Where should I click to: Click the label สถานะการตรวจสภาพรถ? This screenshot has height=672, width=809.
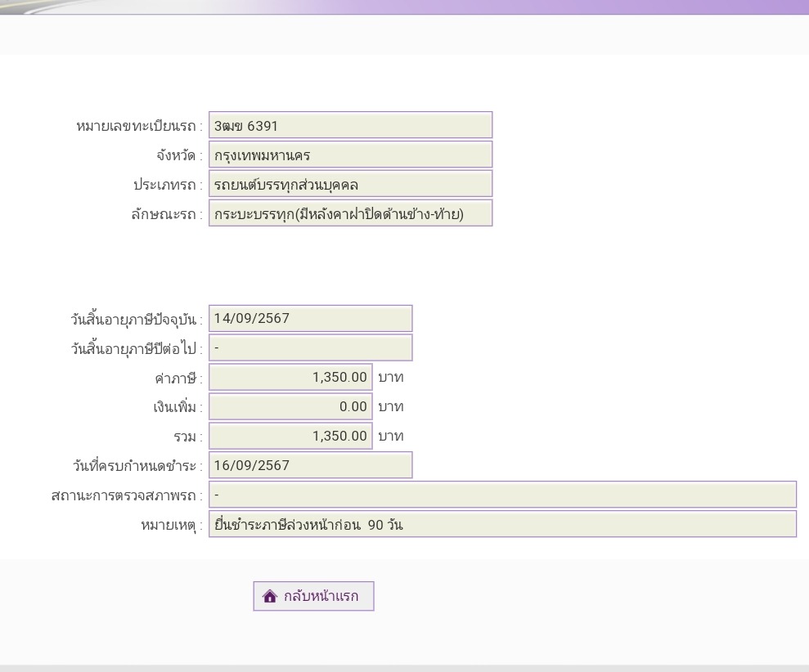124,495
